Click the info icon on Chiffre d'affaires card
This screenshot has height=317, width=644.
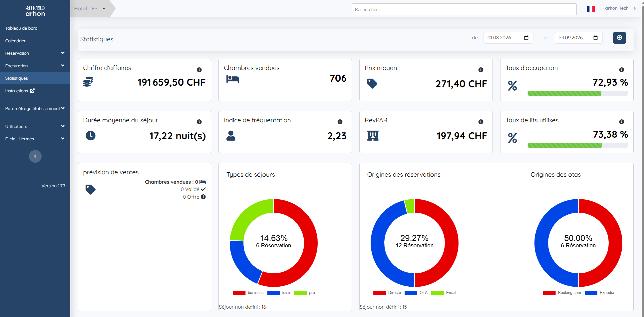tap(199, 70)
